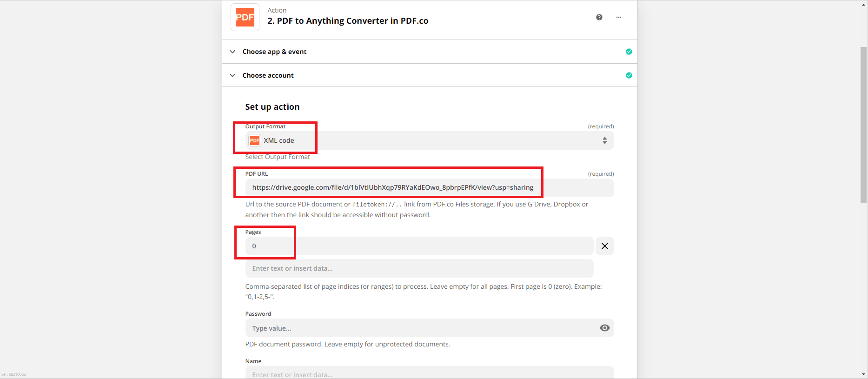The width and height of the screenshot is (868, 379).
Task: Click the Choose account section title
Action: coord(268,75)
